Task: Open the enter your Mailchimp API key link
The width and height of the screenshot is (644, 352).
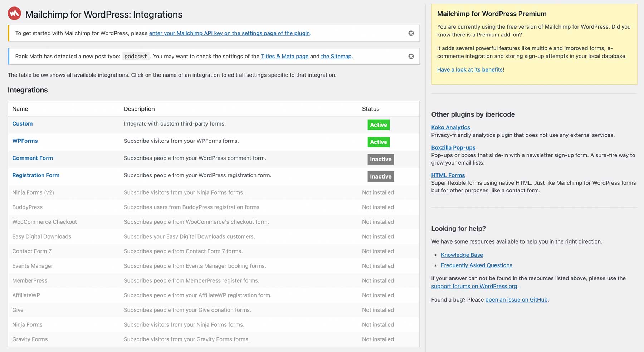Action: (x=229, y=33)
